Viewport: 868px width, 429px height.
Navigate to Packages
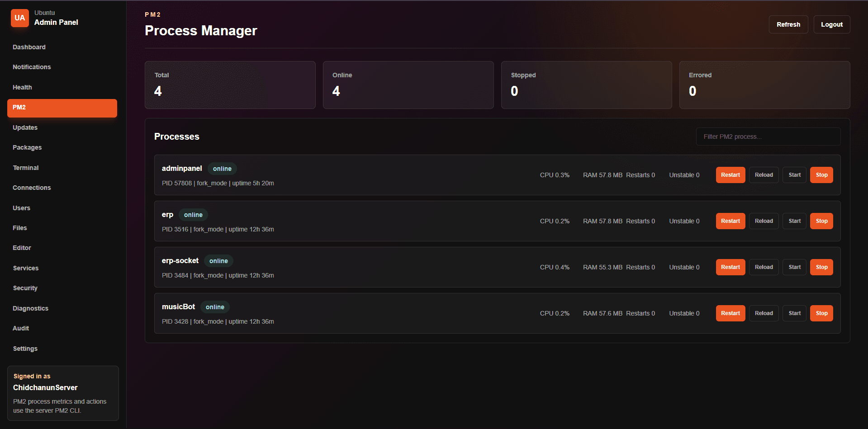click(x=27, y=147)
